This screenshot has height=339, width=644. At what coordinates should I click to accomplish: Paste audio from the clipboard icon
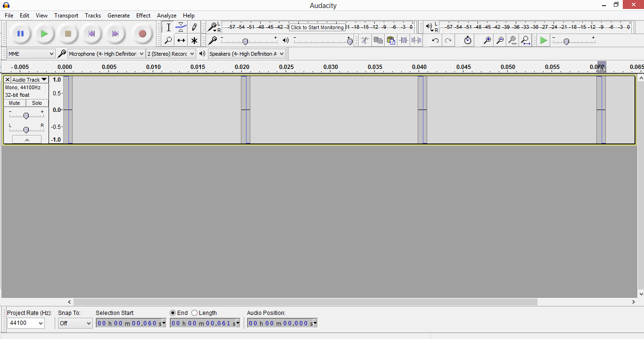pyautogui.click(x=391, y=40)
